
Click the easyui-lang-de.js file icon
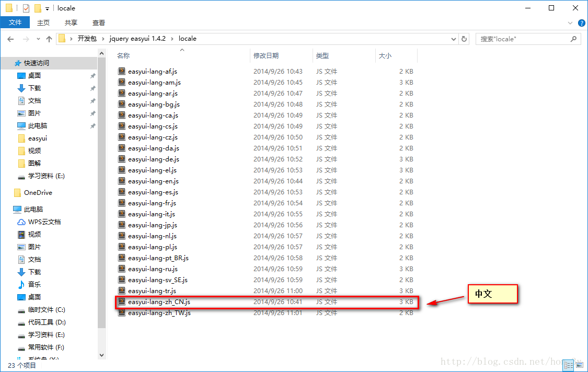pyautogui.click(x=121, y=159)
